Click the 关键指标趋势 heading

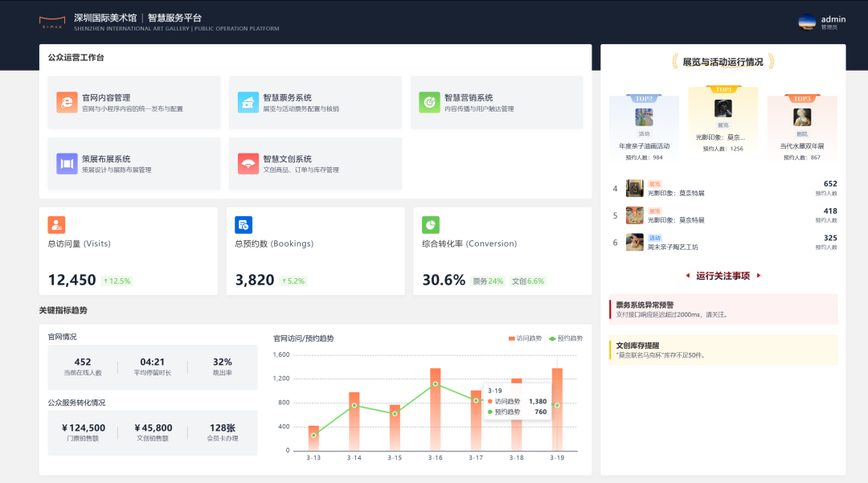click(x=63, y=310)
